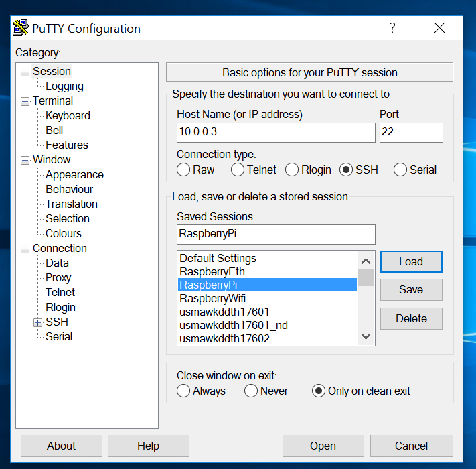Image resolution: width=476 pixels, height=469 pixels.
Task: Click the About button
Action: (x=62, y=446)
